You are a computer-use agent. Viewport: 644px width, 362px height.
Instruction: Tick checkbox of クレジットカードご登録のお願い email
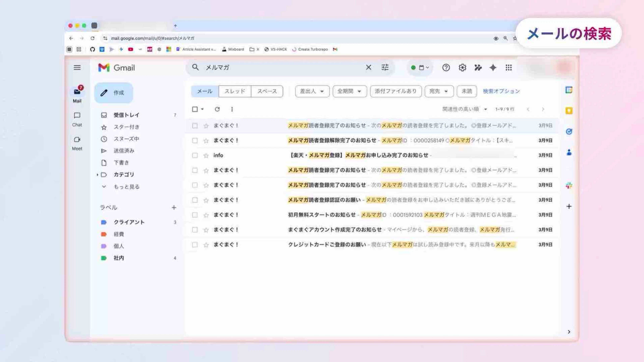[x=195, y=245]
